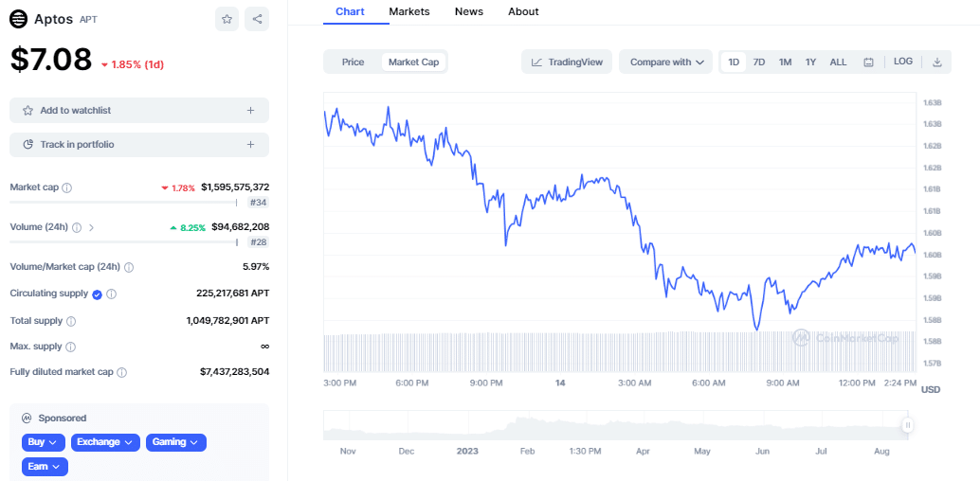Viewport: 980px width, 481px height.
Task: Click the Aptos coin logo icon
Action: (19, 19)
